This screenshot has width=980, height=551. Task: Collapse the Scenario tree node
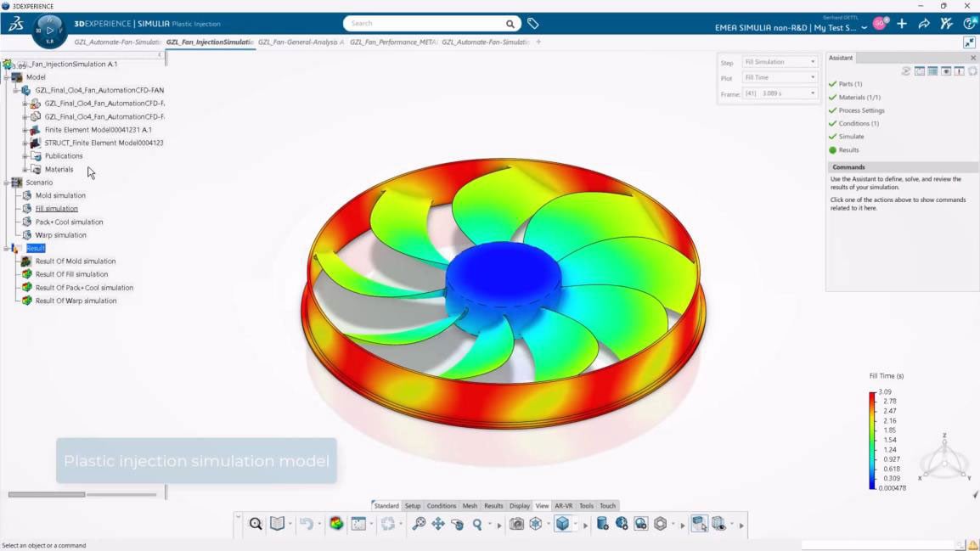[8, 182]
